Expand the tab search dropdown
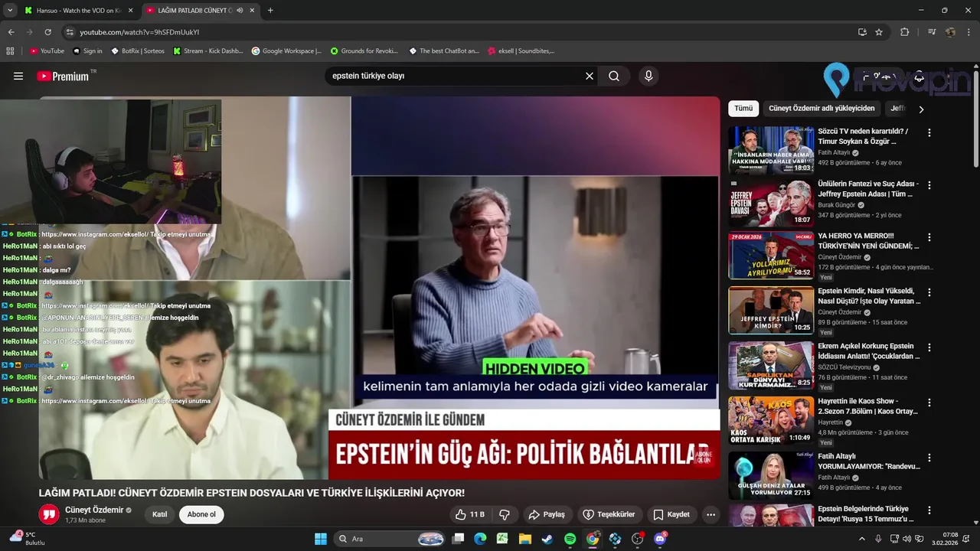Image resolution: width=980 pixels, height=551 pixels. point(10,11)
